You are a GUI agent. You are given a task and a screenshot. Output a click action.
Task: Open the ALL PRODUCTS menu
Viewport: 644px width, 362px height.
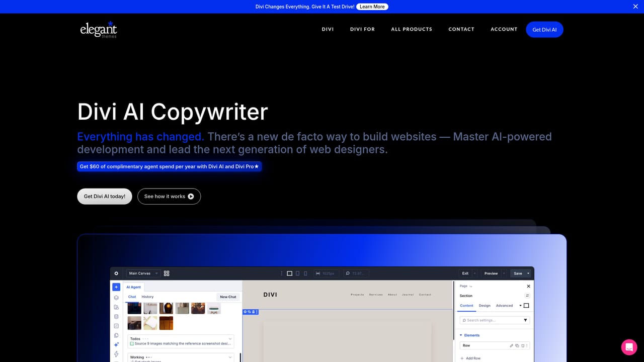pyautogui.click(x=412, y=29)
